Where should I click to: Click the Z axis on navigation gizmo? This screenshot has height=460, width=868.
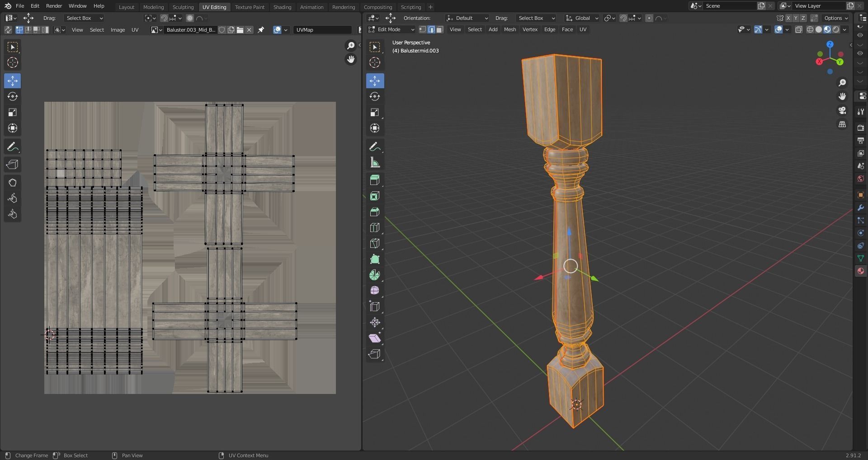[x=830, y=44]
